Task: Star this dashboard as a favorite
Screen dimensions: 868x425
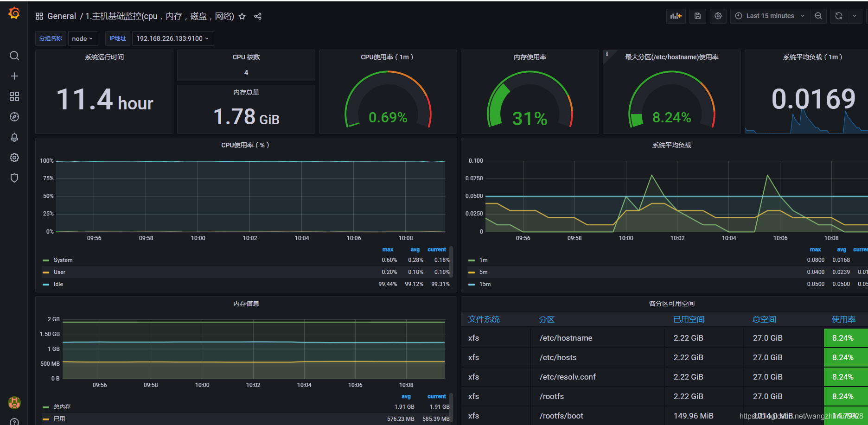Action: [242, 16]
